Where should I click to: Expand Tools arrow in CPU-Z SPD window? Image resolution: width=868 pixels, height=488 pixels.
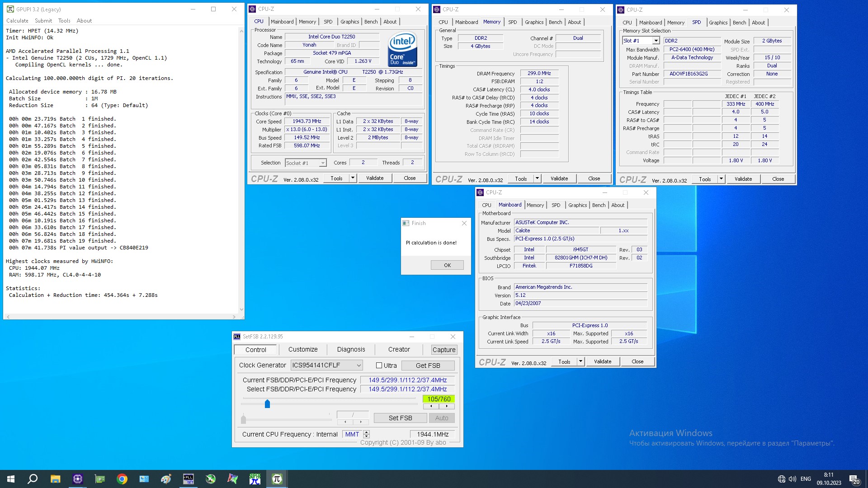click(721, 179)
